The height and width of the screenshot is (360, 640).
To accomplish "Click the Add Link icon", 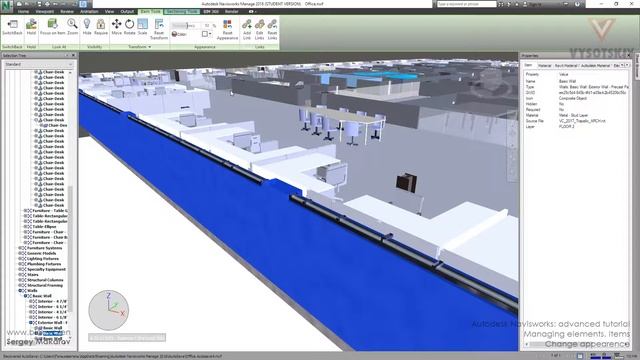I will (x=247, y=24).
